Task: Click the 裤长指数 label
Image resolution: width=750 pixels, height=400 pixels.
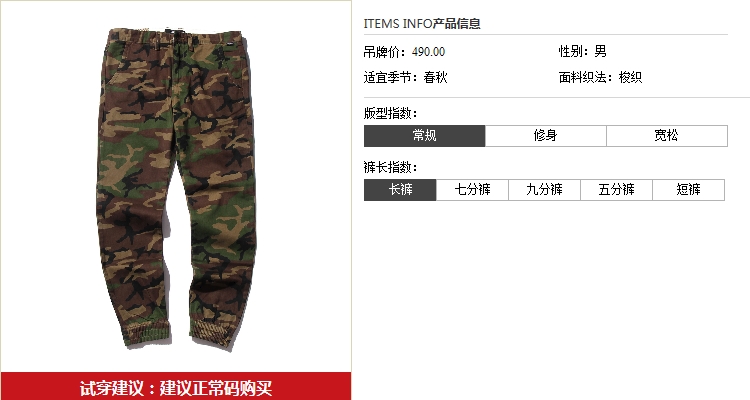Action: pyautogui.click(x=391, y=167)
